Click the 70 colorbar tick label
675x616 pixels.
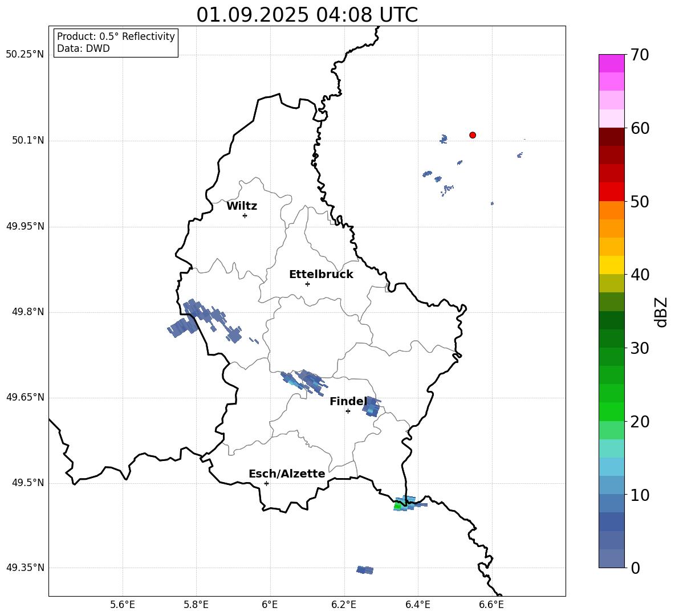pos(640,55)
